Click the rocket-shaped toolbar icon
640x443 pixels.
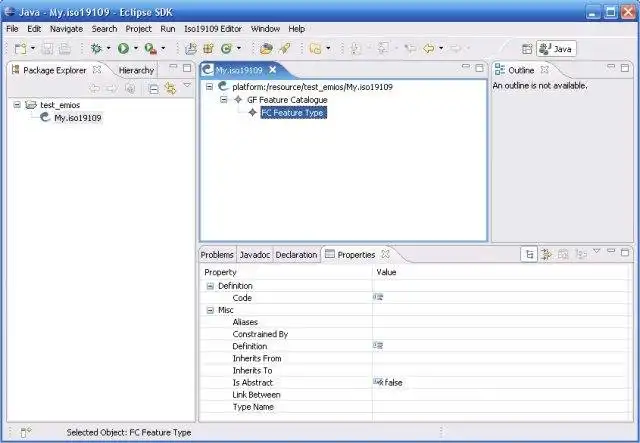284,49
